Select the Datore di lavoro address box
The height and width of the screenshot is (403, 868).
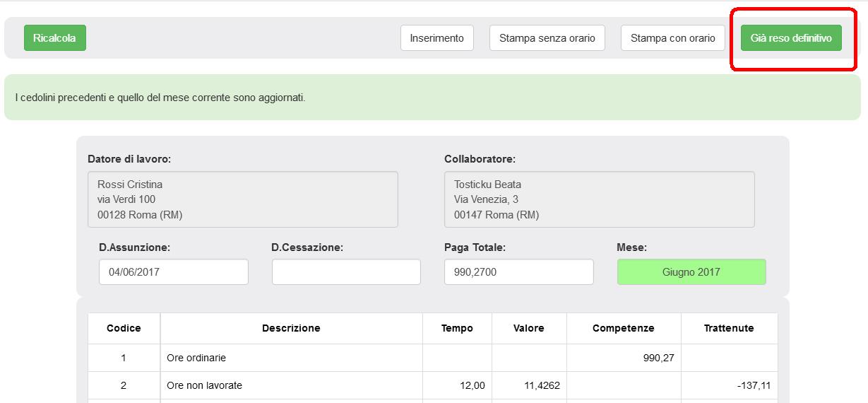pyautogui.click(x=242, y=199)
